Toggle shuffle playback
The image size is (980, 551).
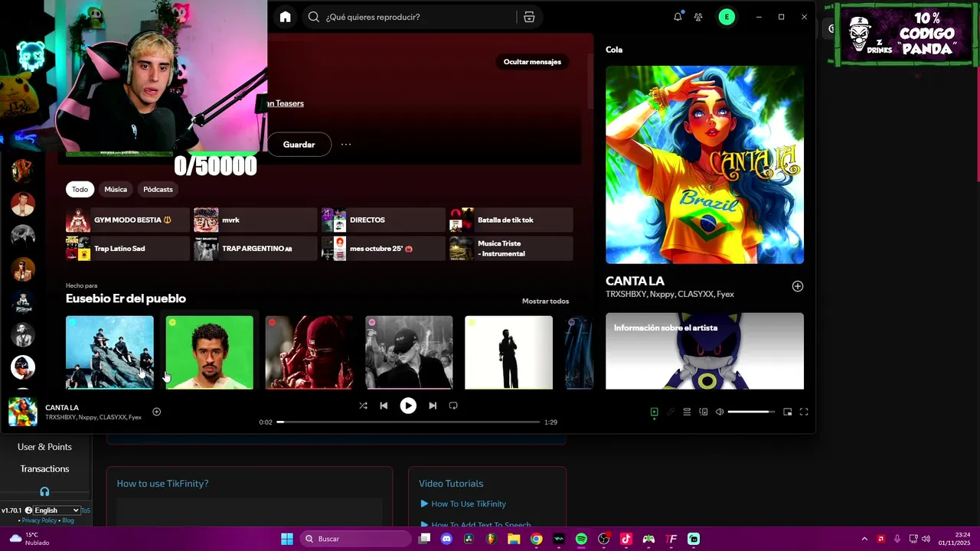(363, 406)
